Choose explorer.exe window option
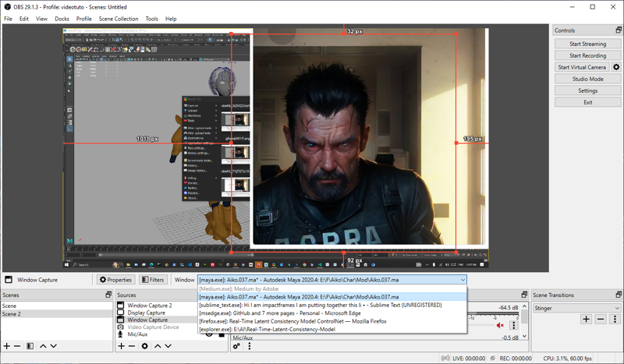Image resolution: width=624 pixels, height=364 pixels. [x=332, y=330]
